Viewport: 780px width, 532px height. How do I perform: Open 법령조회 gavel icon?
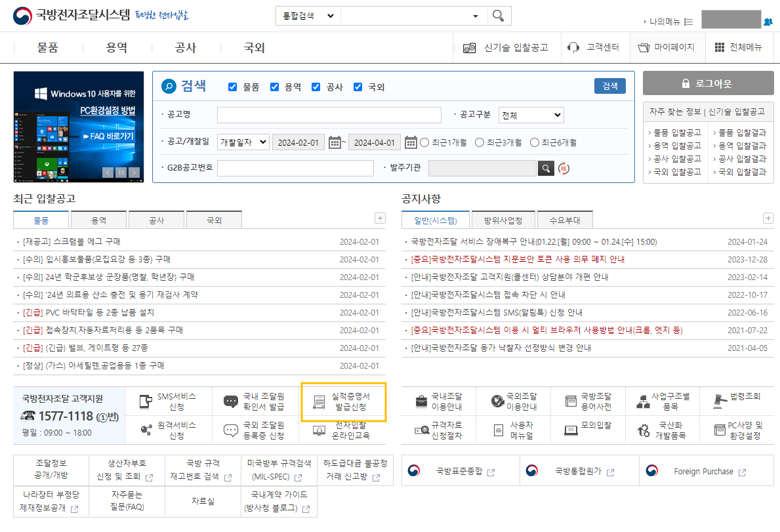pyautogui.click(x=719, y=401)
